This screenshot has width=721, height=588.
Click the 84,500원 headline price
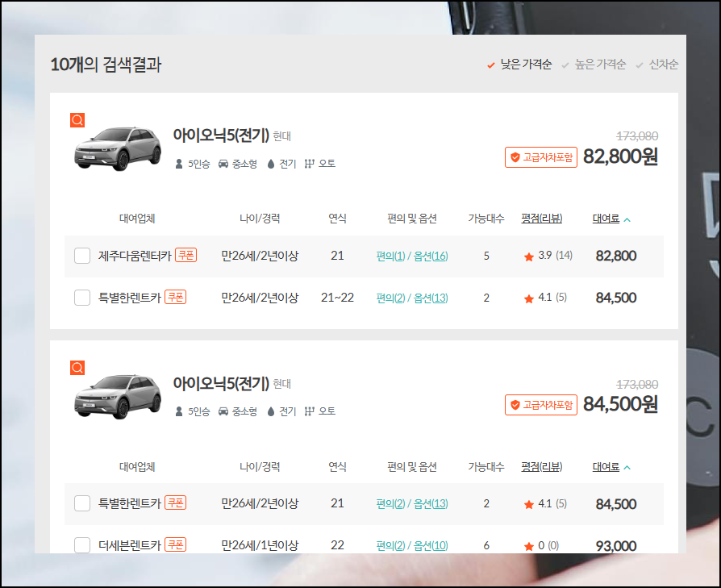[620, 404]
